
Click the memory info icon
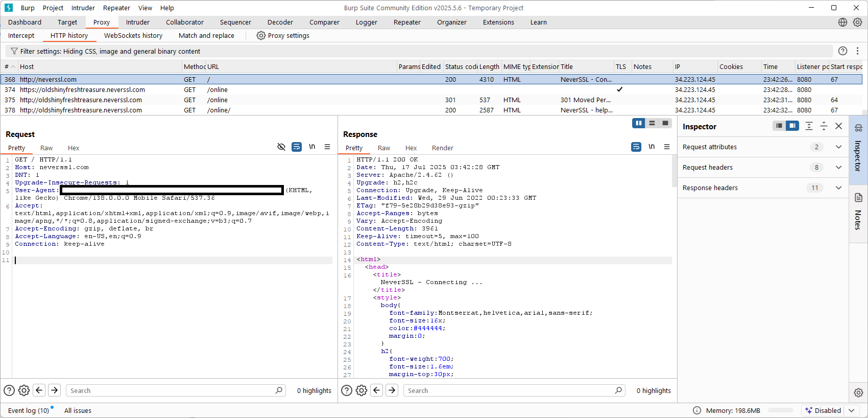696,410
